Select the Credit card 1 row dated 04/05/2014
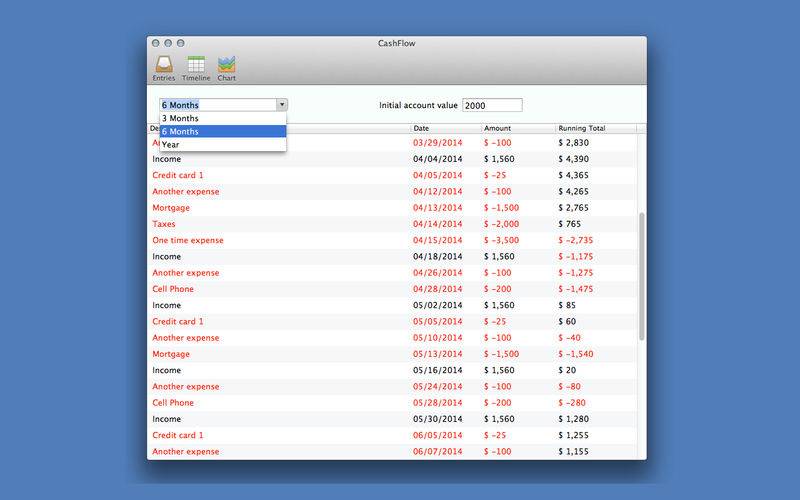Image resolution: width=800 pixels, height=500 pixels. coord(392,175)
